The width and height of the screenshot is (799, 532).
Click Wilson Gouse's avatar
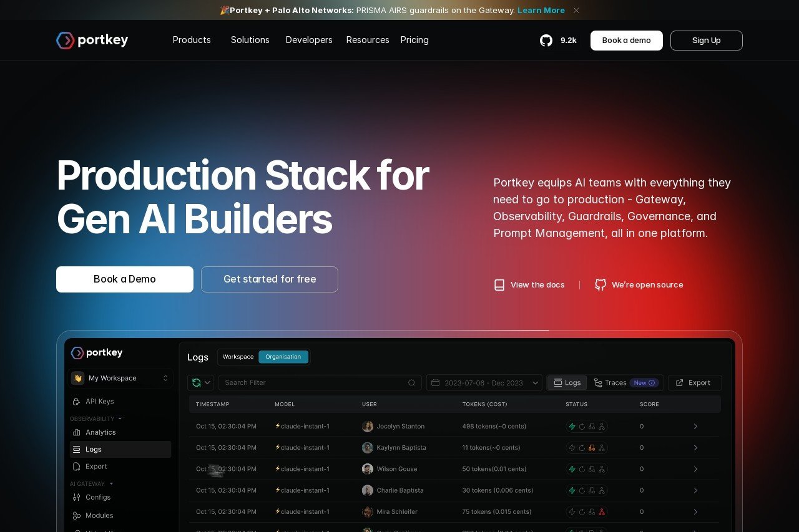click(368, 469)
